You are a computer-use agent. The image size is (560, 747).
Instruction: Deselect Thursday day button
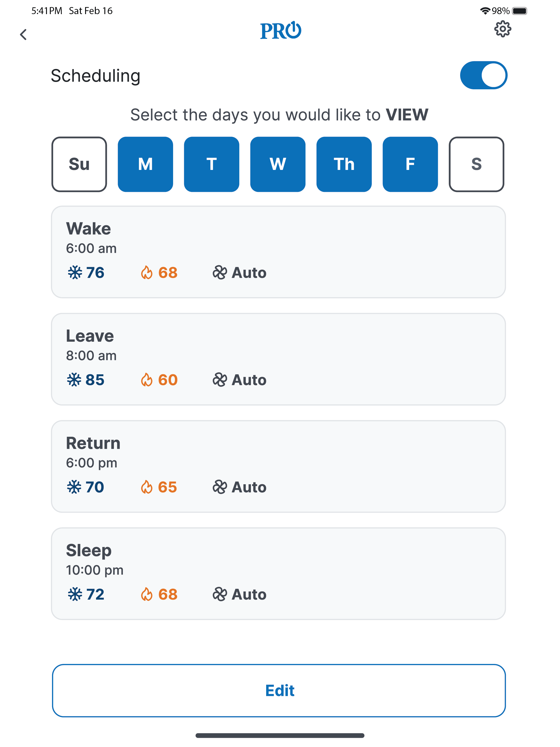(344, 164)
